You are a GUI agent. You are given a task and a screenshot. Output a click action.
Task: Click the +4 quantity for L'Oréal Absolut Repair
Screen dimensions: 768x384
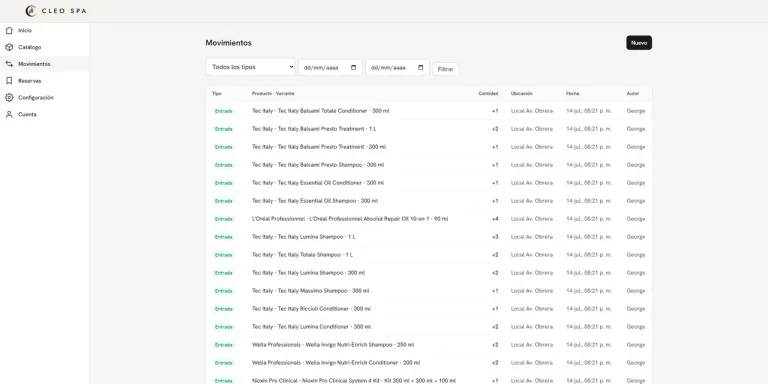(495, 219)
